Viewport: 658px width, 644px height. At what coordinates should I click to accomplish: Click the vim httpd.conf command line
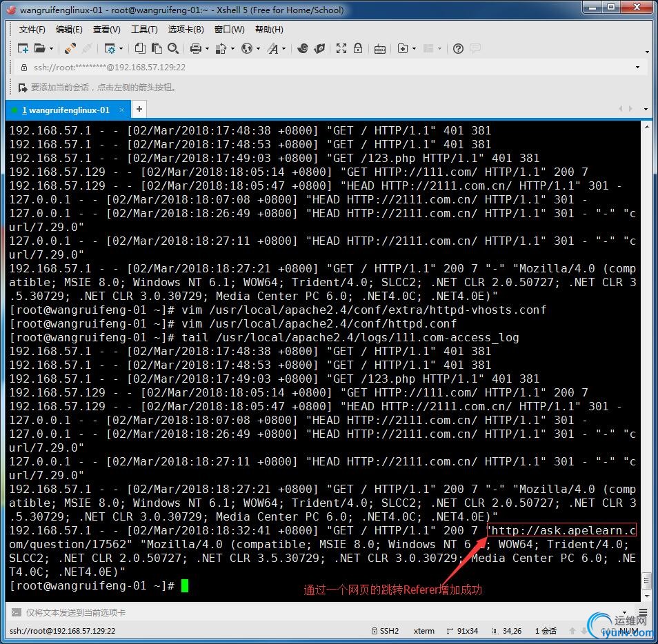[x=232, y=323]
